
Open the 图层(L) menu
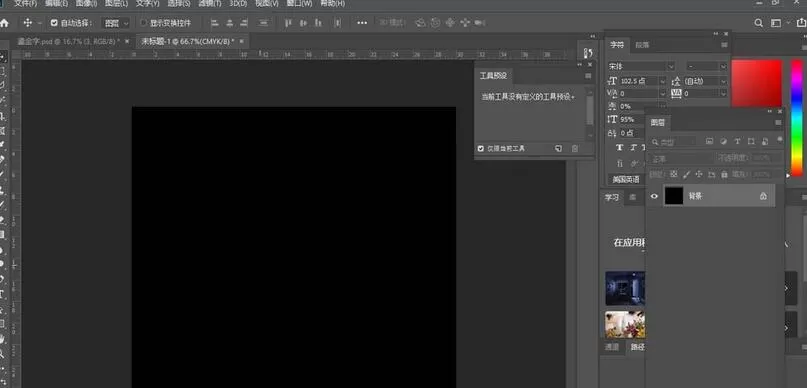click(x=116, y=3)
